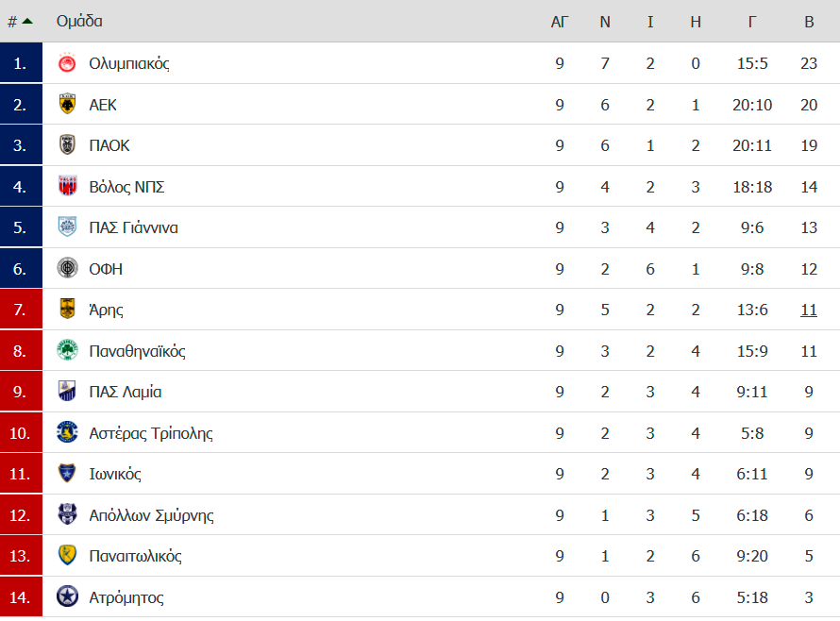The width and height of the screenshot is (840, 621).
Task: Sort table by the Β points column
Action: [x=809, y=22]
